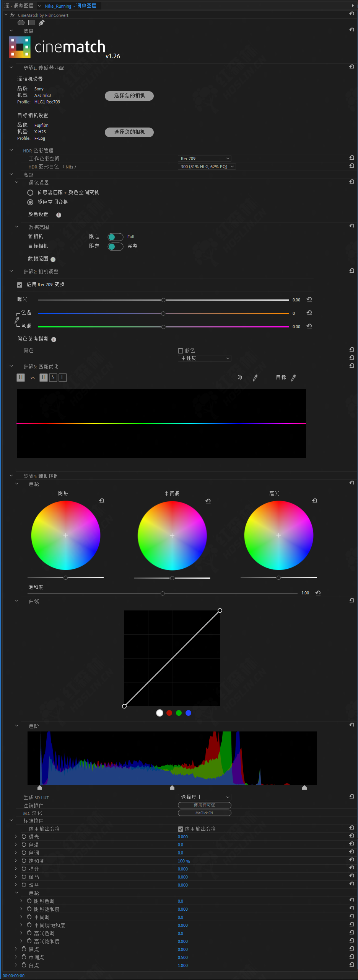
Task: Reset the 中间调 color wheel
Action: click(208, 501)
